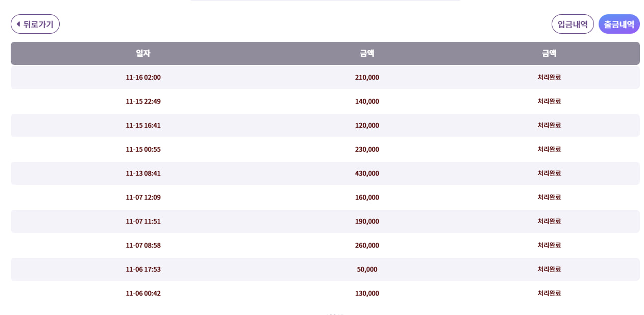Click the back arrow icon in 뒤로가기
Viewport: 644px width, 315px height.
pos(18,24)
